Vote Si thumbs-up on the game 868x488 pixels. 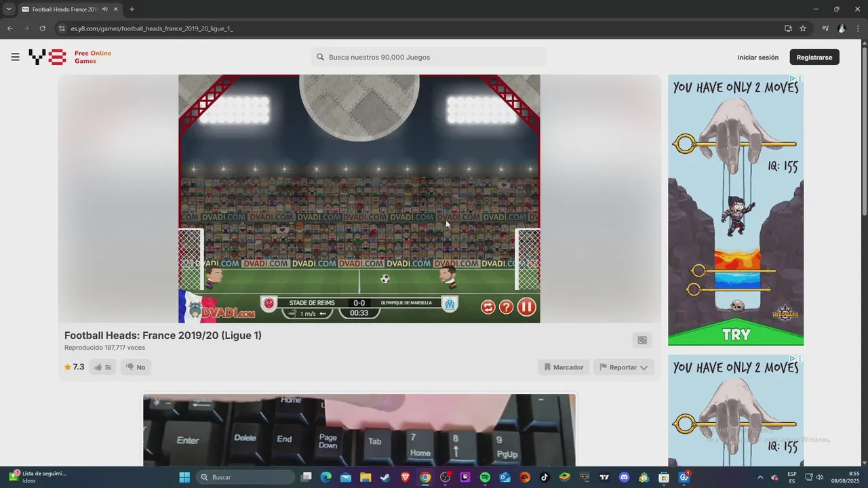[103, 367]
